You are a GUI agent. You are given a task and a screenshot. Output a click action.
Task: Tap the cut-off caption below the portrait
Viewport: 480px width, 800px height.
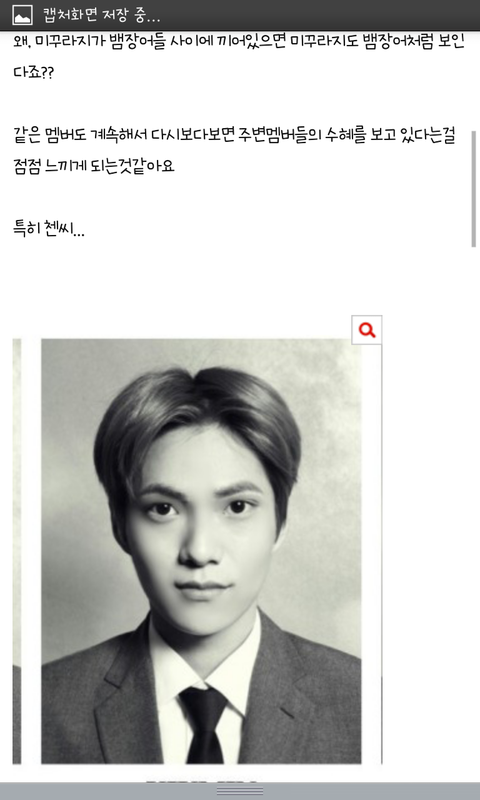(x=201, y=781)
